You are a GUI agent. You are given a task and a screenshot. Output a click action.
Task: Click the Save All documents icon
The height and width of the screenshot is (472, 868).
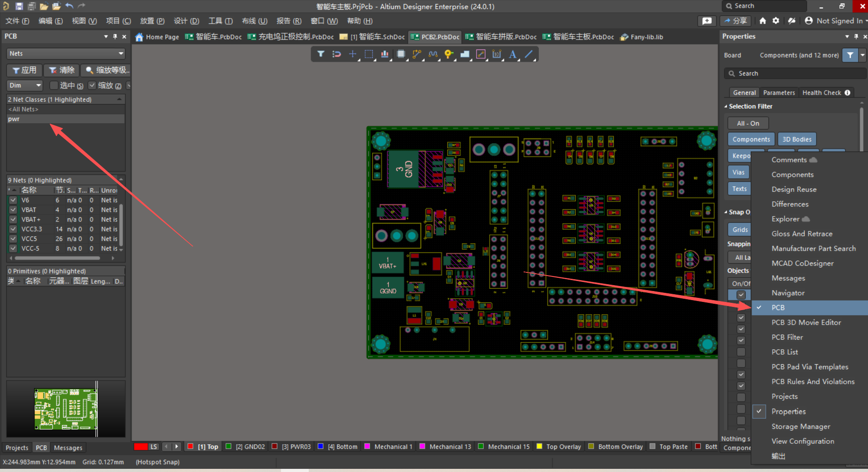click(x=31, y=6)
